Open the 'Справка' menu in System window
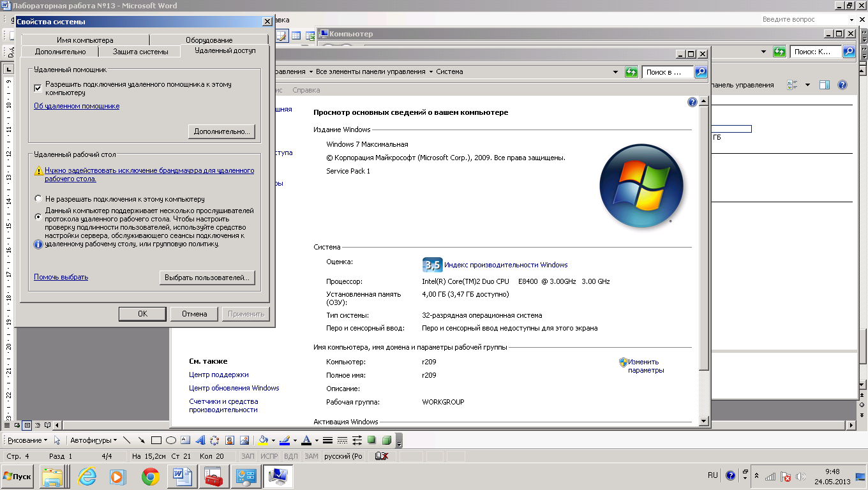This screenshot has height=490, width=868. pos(306,91)
